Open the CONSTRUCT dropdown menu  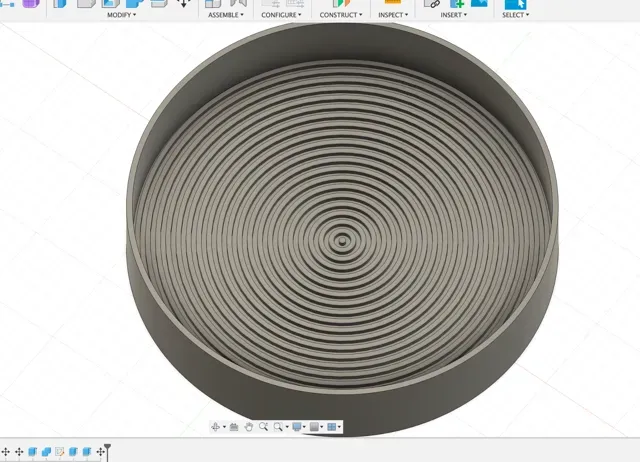click(341, 15)
